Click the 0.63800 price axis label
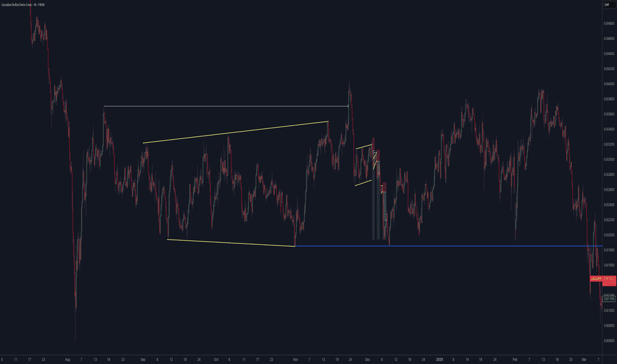The image size is (617, 364). pyautogui.click(x=609, y=99)
